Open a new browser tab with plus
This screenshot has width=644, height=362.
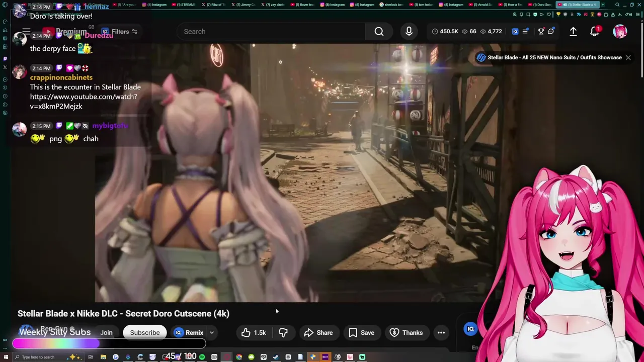(603, 5)
